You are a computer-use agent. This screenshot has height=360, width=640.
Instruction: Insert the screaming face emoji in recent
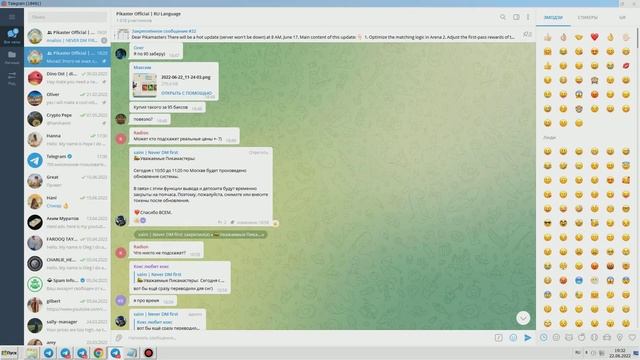pyautogui.click(x=579, y=94)
